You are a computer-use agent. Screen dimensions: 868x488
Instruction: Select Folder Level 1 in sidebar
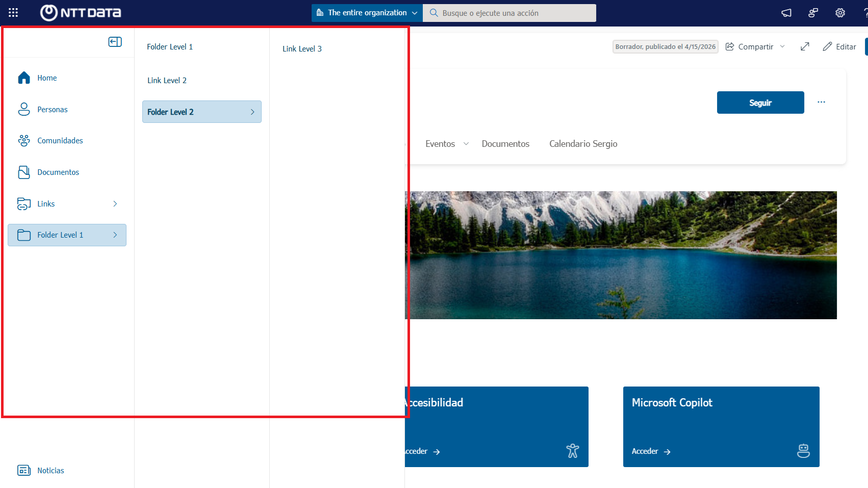point(67,235)
